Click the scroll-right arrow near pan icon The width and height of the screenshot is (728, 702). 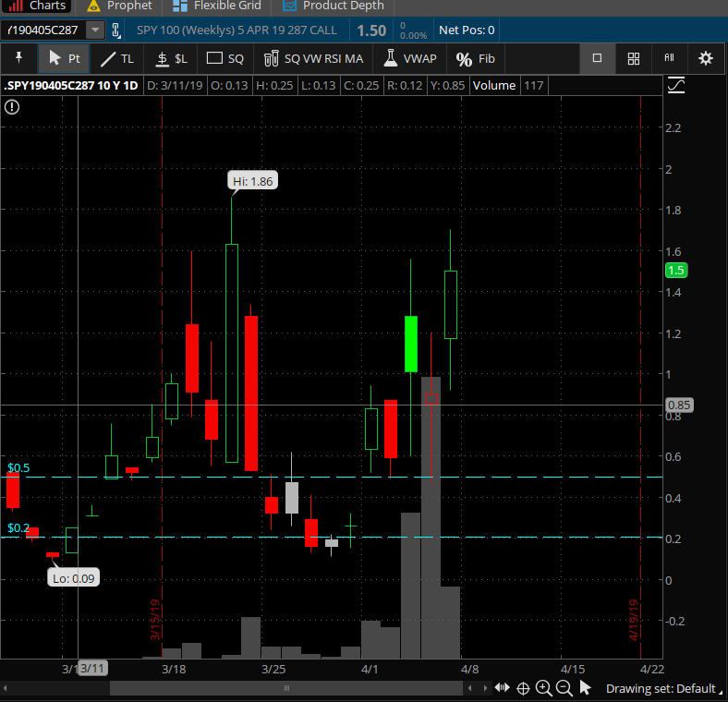(485, 688)
